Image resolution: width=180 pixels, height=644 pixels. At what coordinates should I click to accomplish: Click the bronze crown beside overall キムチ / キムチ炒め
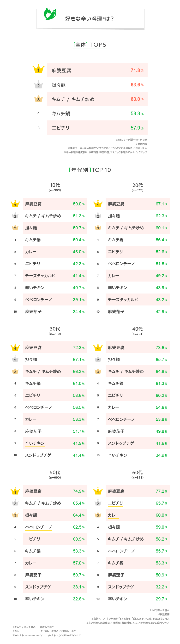[x=38, y=99]
